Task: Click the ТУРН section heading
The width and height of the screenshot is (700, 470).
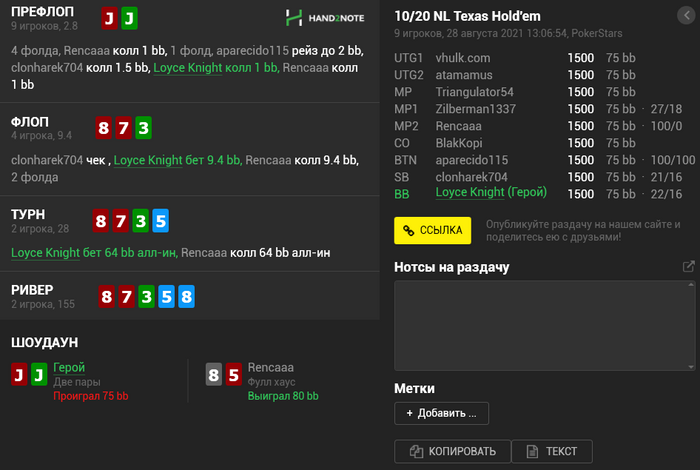Action: coord(28,214)
